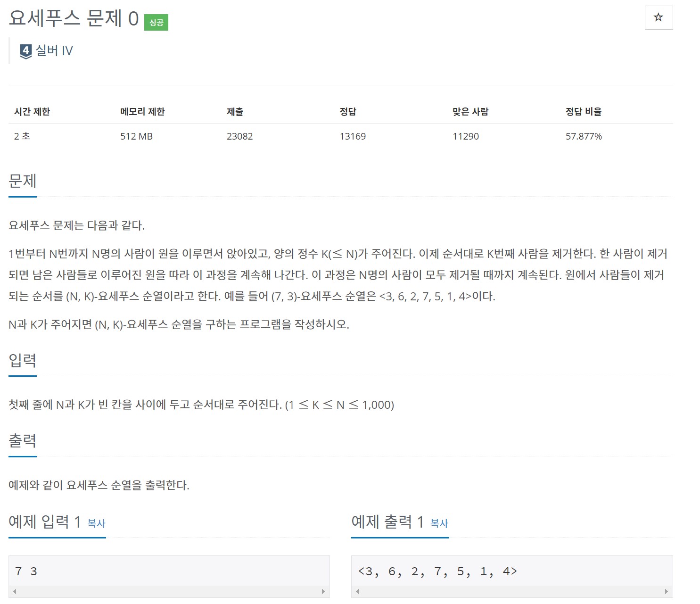Click the silver 4 tier badge icon
Screen dimensions: 700x604
26,51
